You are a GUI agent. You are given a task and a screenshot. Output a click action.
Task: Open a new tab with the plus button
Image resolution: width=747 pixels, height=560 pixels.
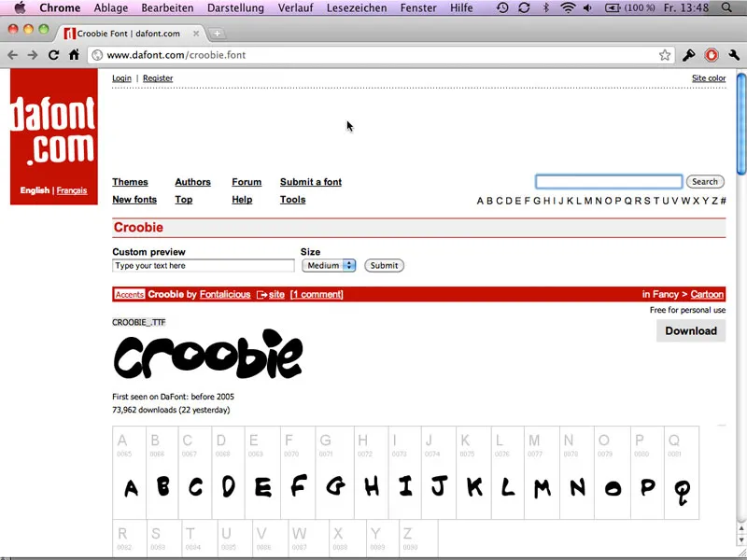click(217, 34)
